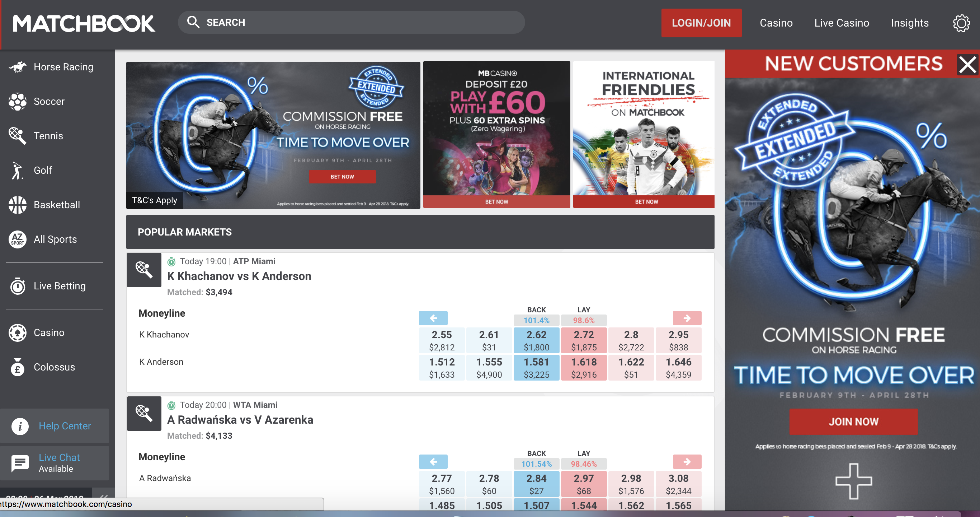This screenshot has height=517, width=980.
Task: Open the settings gear in header
Action: [x=961, y=23]
